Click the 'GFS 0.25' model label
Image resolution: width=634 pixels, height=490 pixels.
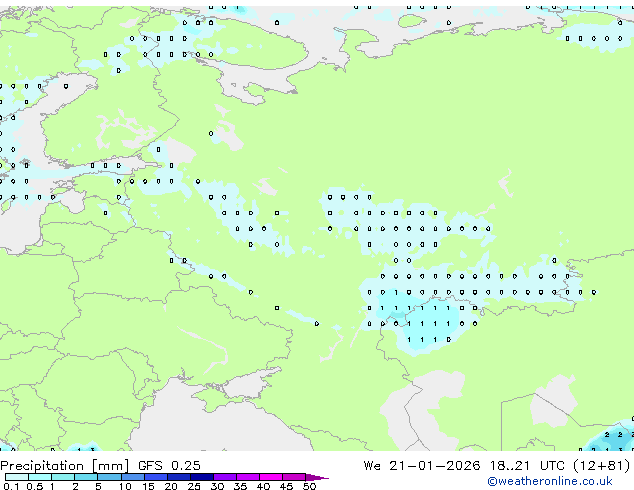(169, 465)
